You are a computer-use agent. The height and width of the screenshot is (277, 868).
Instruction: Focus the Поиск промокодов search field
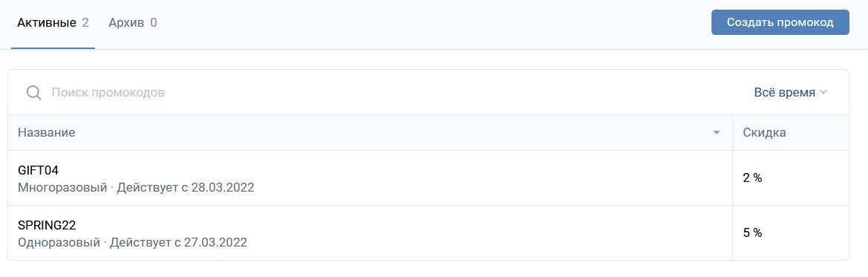(387, 93)
